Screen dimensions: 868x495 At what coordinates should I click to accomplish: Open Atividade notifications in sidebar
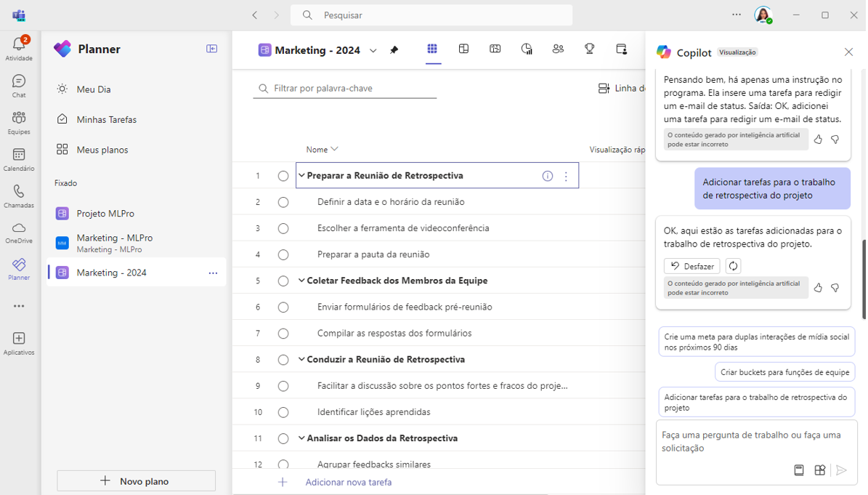[x=19, y=49]
